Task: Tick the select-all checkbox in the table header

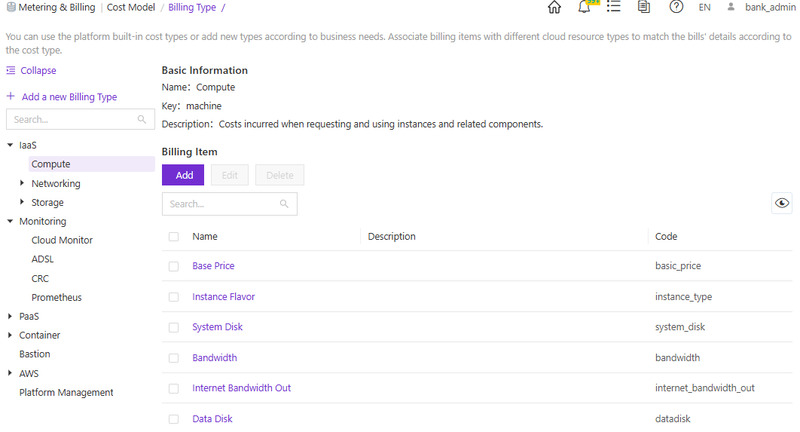Action: pos(173,237)
